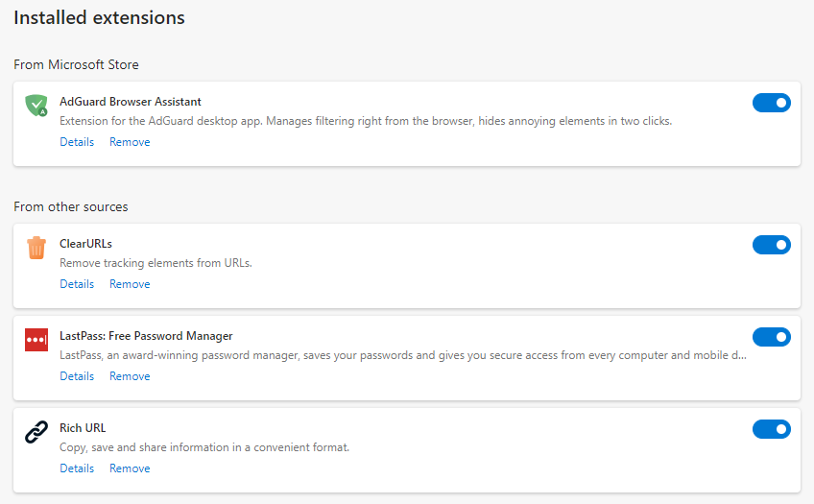
Task: Click the red LastPass extension icon
Action: click(36, 340)
